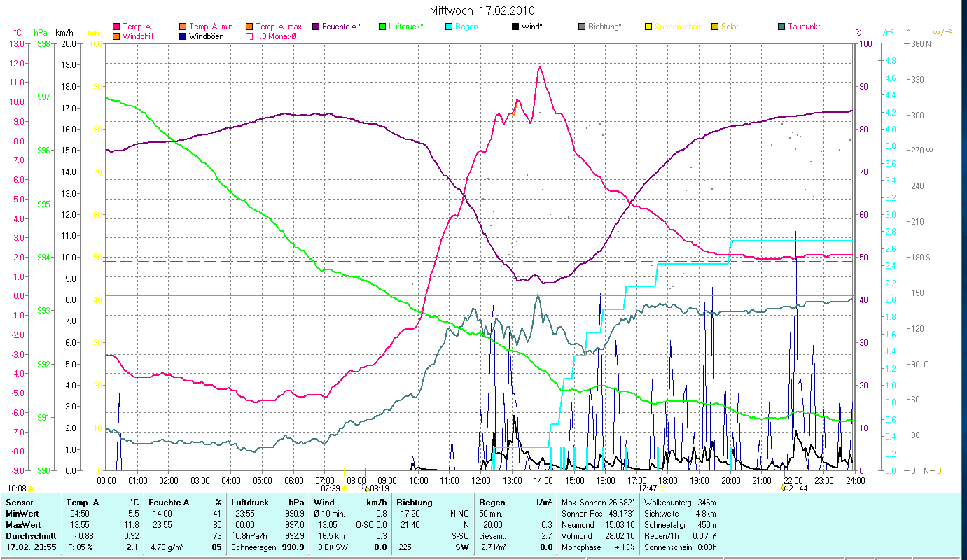Viewport: 967px width, 560px height.
Task: Click the gray Richtung* legend swatch
Action: (581, 27)
